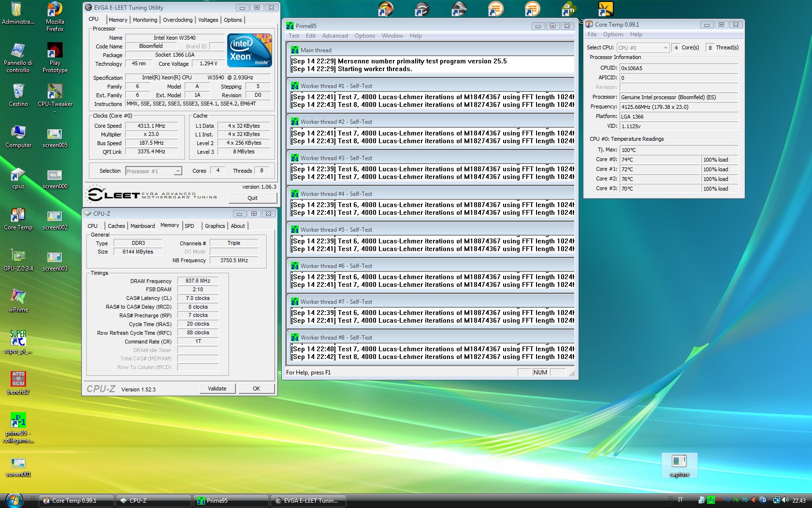Open the Processor #1 selection dropdown
This screenshot has width=812, height=508.
(x=153, y=171)
